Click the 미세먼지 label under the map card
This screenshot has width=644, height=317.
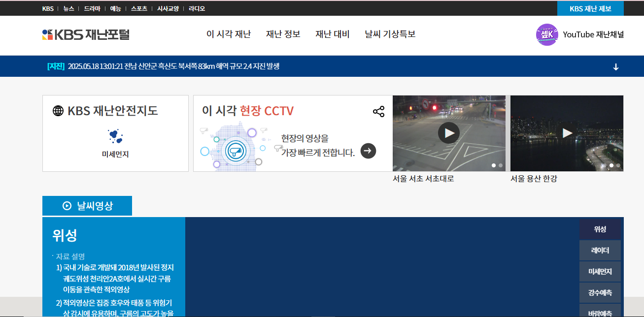[x=115, y=154]
